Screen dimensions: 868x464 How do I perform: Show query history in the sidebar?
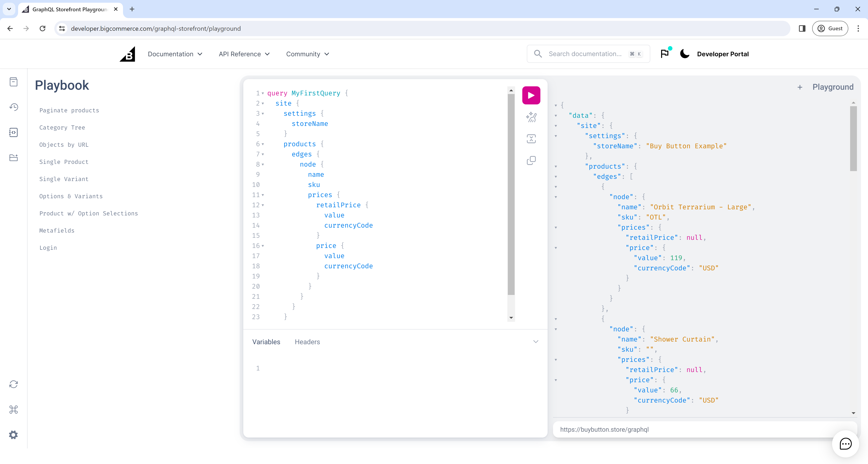(14, 107)
